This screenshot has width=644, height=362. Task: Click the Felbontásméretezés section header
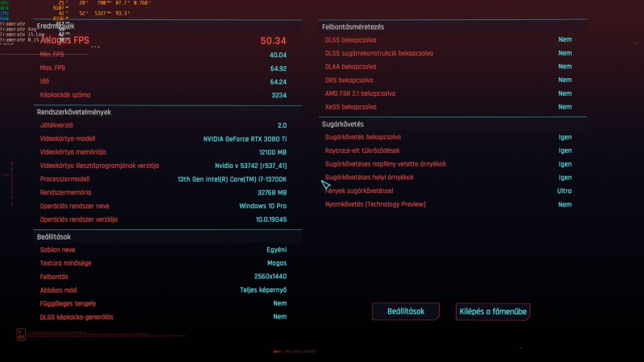click(x=353, y=27)
